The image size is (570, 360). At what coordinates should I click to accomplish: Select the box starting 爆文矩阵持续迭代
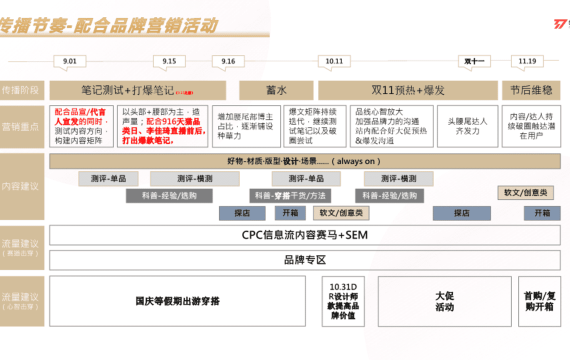pyautogui.click(x=315, y=126)
